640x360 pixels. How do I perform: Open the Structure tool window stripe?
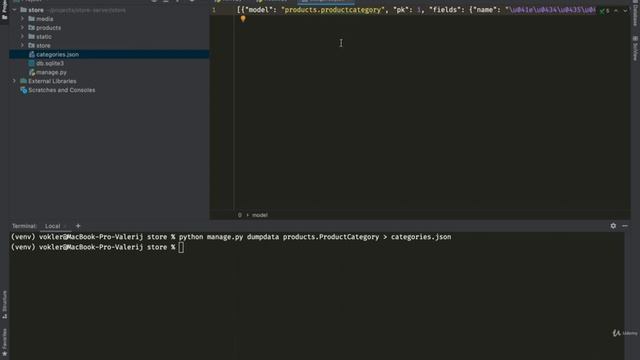[4, 304]
